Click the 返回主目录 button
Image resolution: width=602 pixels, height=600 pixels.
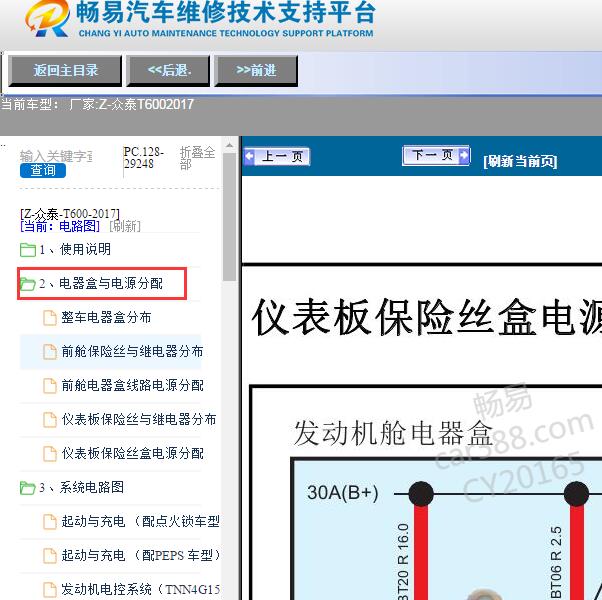click(65, 71)
